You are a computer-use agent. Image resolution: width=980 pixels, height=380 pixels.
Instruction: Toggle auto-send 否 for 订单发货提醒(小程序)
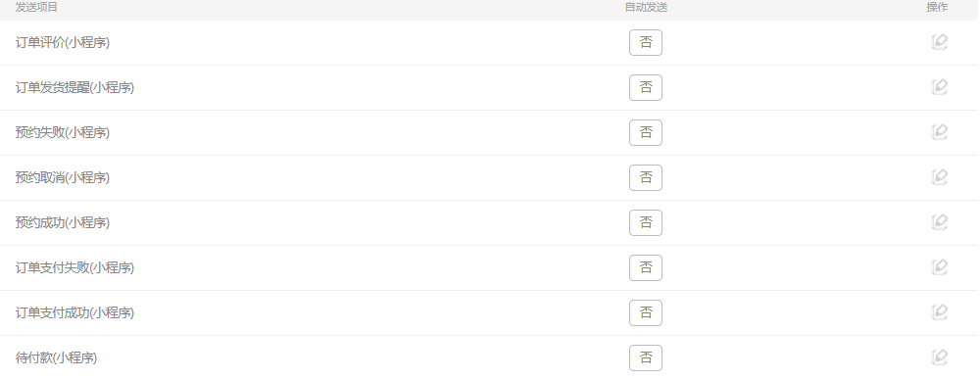click(x=646, y=87)
